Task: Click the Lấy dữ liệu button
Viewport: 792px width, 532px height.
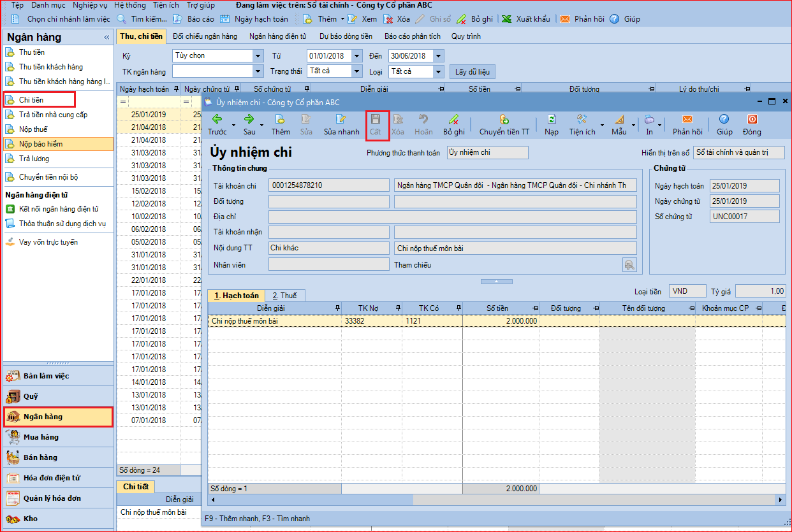Action: (473, 72)
